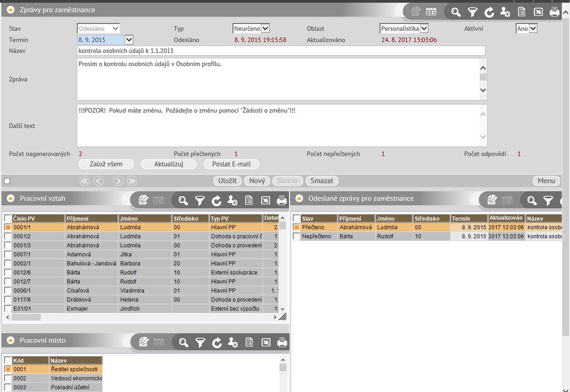Check row 0001/2 Abrahámová checkbox
This screenshot has width=570, height=392.
pyautogui.click(x=8, y=236)
